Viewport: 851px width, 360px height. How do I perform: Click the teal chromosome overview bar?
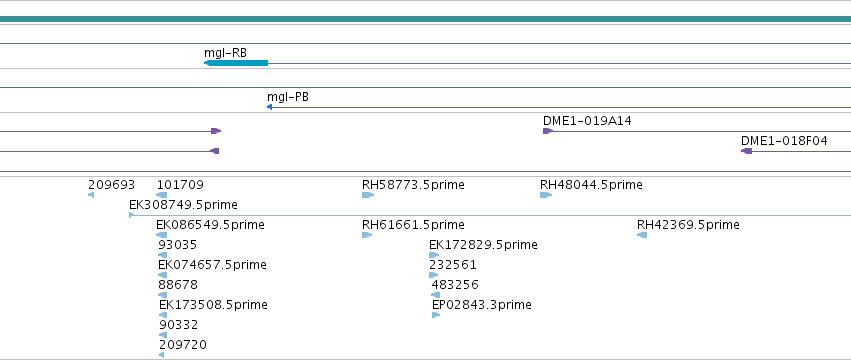[426, 20]
